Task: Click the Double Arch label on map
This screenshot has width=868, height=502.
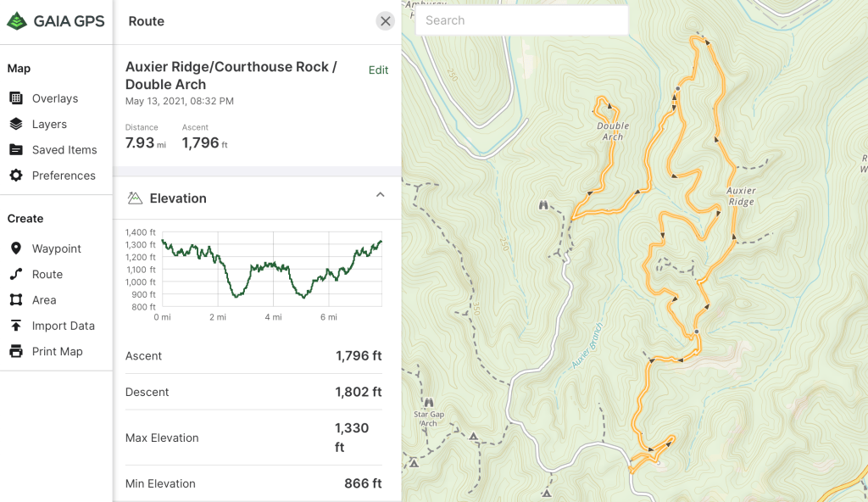Action: click(613, 131)
